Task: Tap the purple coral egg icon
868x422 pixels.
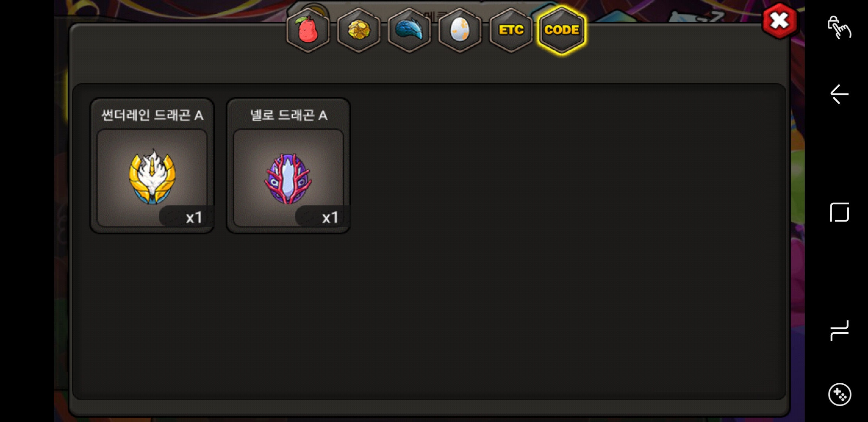Action: coord(288,179)
